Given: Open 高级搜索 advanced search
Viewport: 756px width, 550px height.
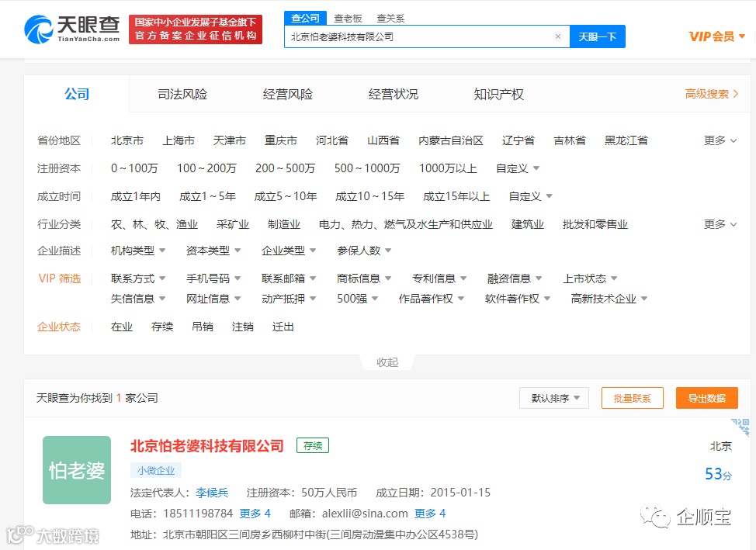Looking at the screenshot, I should tap(712, 94).
